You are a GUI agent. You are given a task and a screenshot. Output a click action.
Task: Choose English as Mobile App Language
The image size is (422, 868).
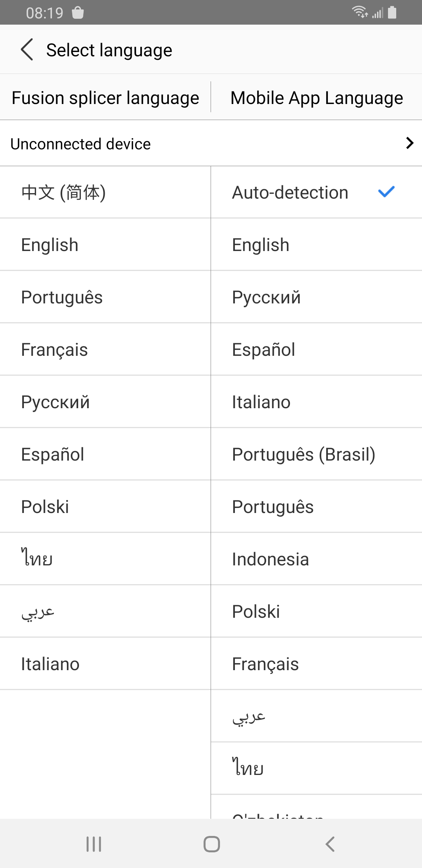click(316, 245)
